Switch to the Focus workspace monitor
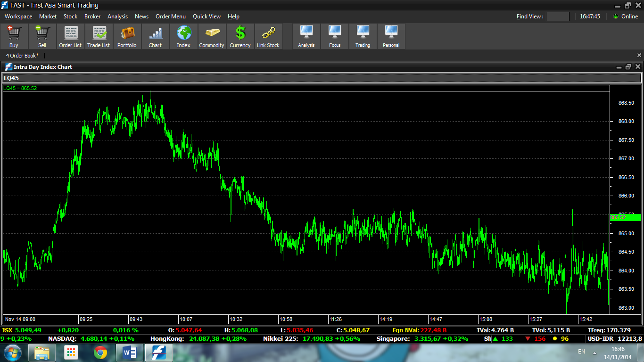The width and height of the screenshot is (644, 362). [335, 37]
